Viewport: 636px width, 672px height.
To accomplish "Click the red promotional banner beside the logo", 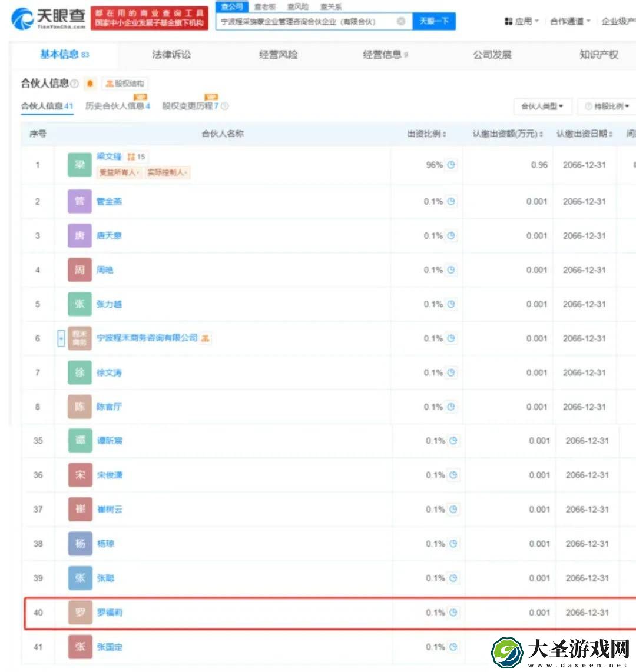I will click(x=149, y=18).
